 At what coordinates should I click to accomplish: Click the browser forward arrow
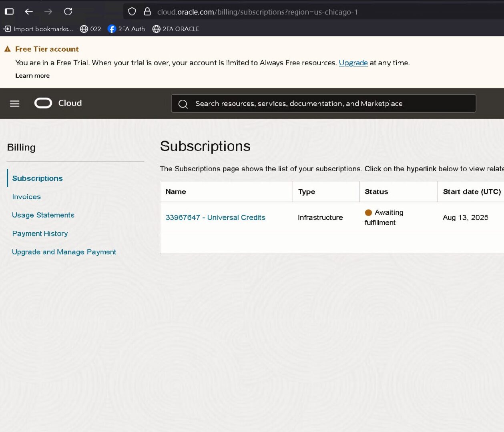[x=48, y=12]
